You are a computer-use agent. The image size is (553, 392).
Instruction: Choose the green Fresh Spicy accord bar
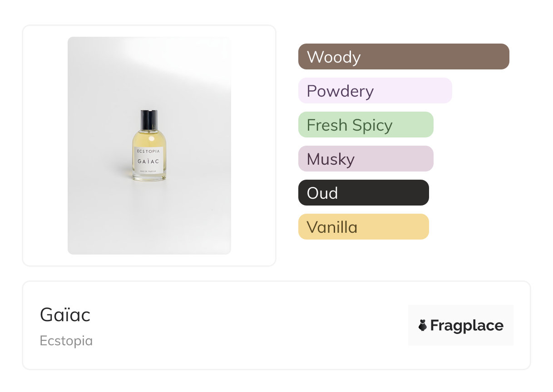[x=365, y=125]
